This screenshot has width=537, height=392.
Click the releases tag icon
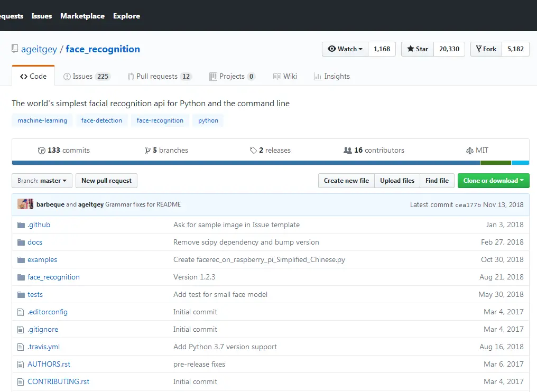click(x=253, y=150)
